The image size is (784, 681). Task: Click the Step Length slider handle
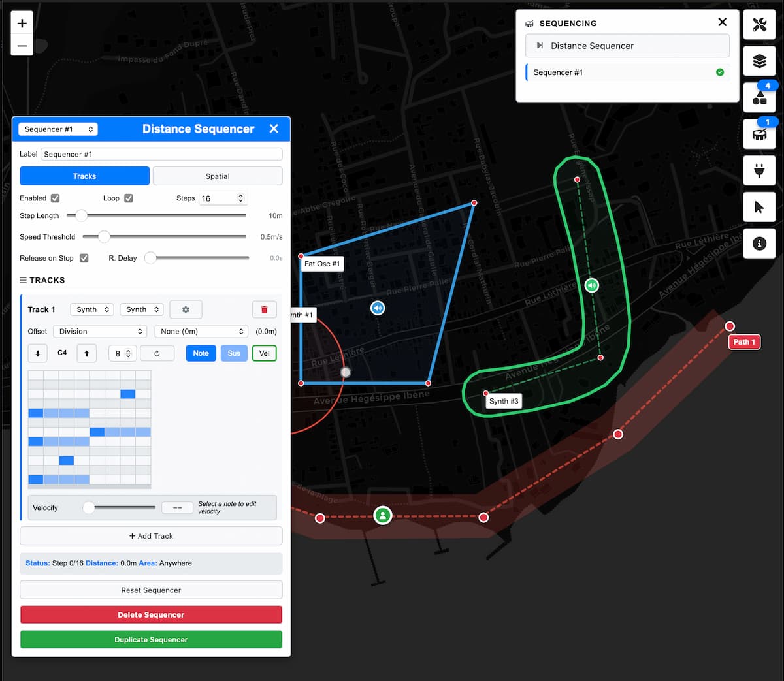tap(81, 215)
